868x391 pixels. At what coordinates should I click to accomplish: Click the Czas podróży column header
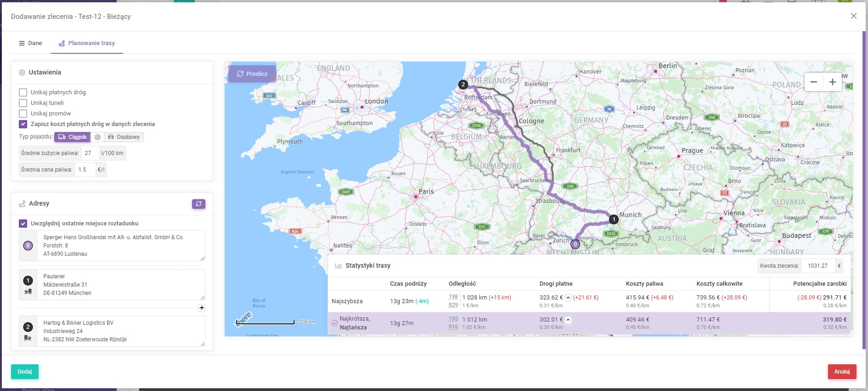coord(408,284)
